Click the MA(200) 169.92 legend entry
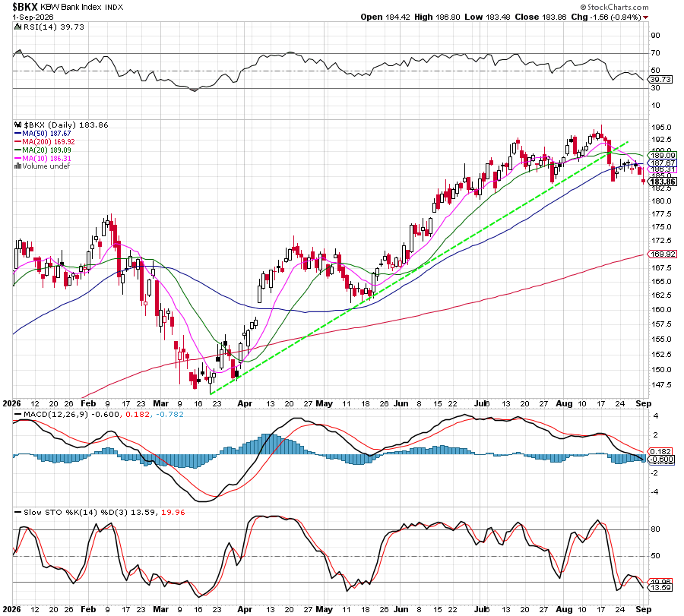This screenshot has width=684, height=616. (x=49, y=142)
